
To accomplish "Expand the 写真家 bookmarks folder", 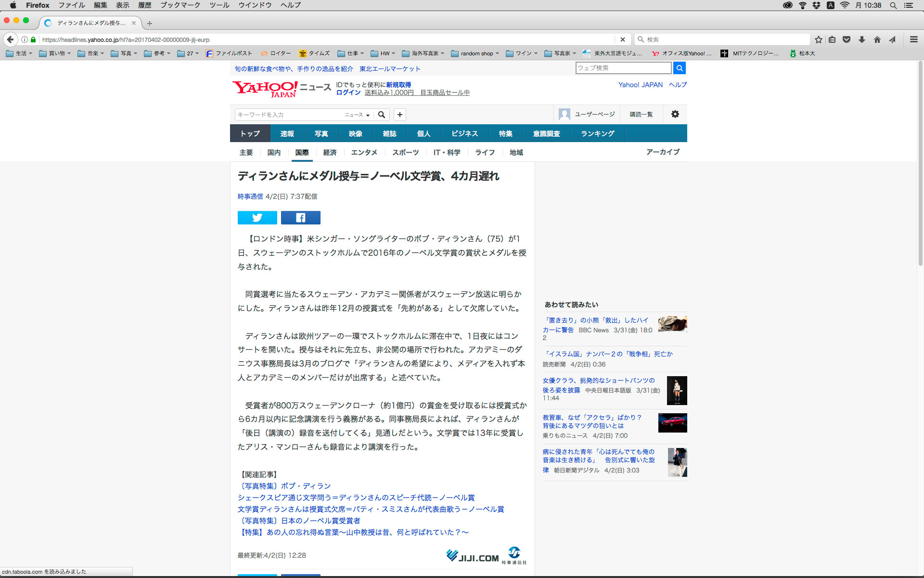I will (x=560, y=53).
